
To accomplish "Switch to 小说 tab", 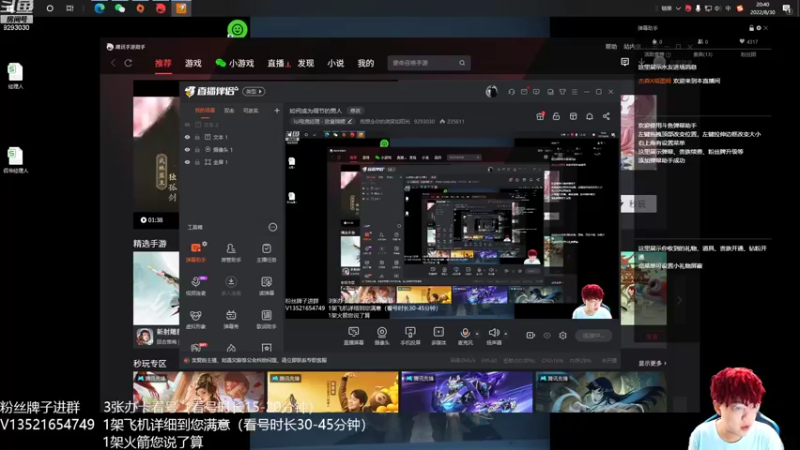I will point(335,63).
